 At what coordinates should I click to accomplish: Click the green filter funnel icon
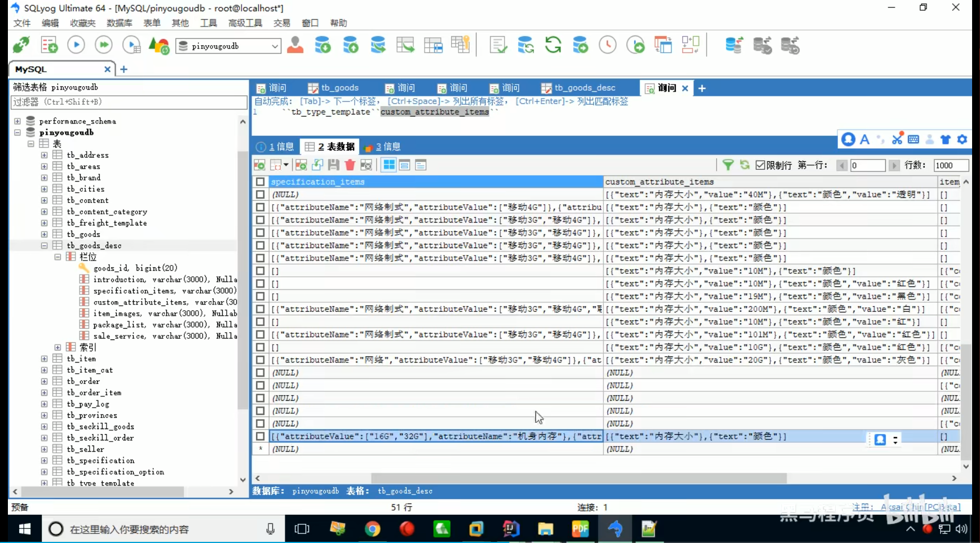(x=728, y=165)
